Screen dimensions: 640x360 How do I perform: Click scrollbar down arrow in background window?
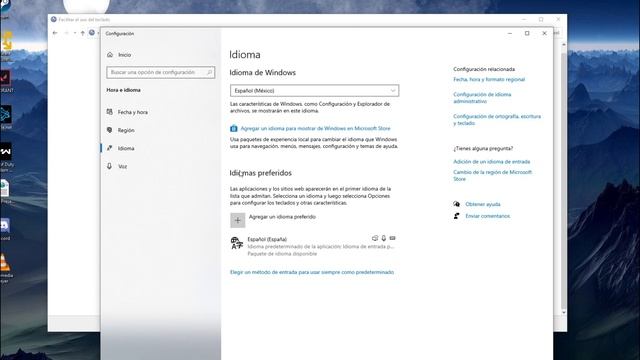tap(564, 312)
